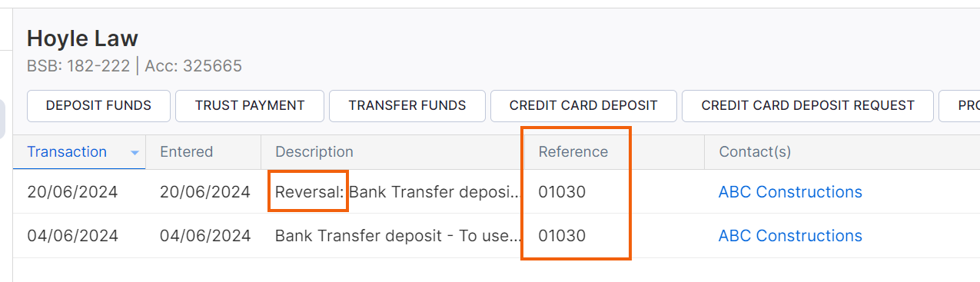This screenshot has height=282, width=980.
Task: Sort by the Transaction column header
Action: (67, 152)
